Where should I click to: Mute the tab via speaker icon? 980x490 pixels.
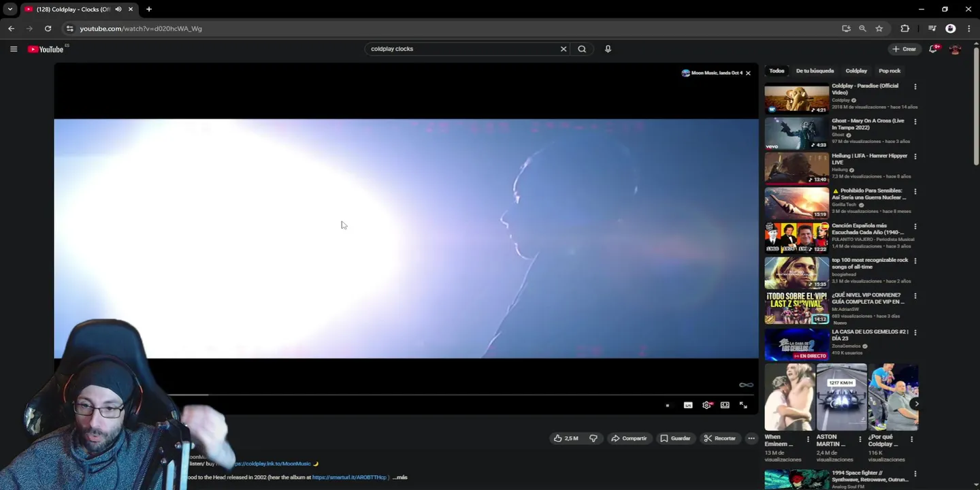[x=118, y=9]
